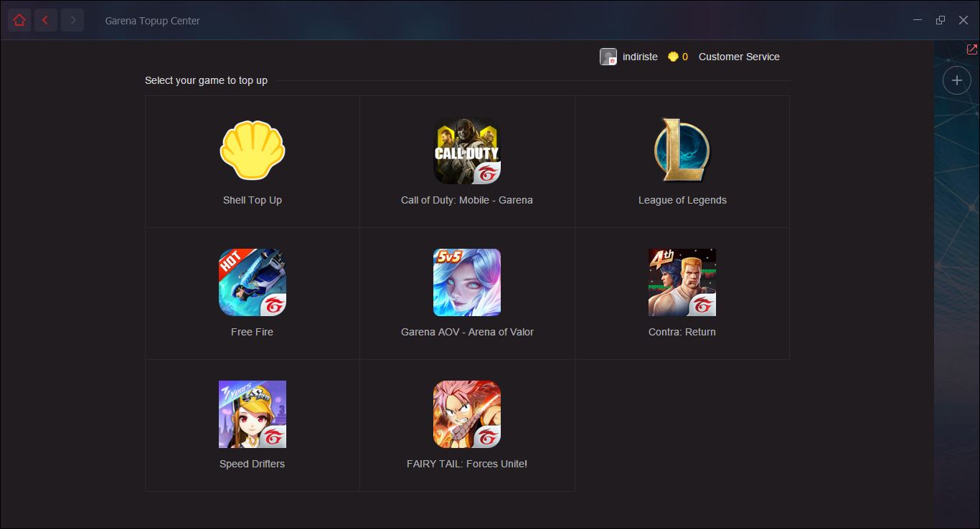Maximize the Garena window

[941, 20]
